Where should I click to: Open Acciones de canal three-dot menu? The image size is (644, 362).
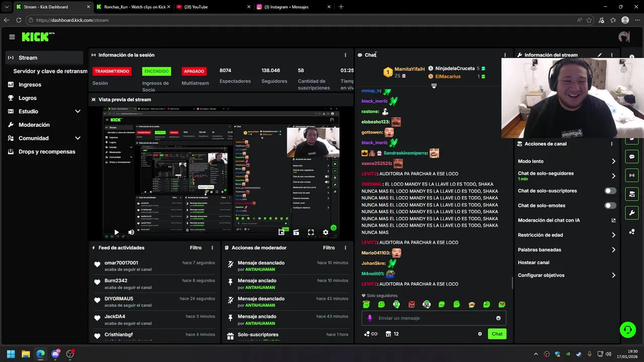click(612, 144)
